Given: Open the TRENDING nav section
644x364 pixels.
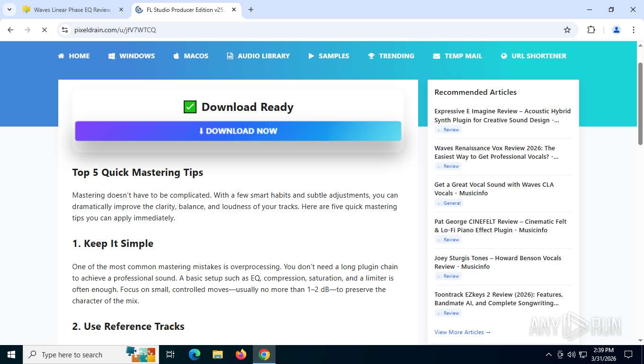Looking at the screenshot, I should pos(391,56).
